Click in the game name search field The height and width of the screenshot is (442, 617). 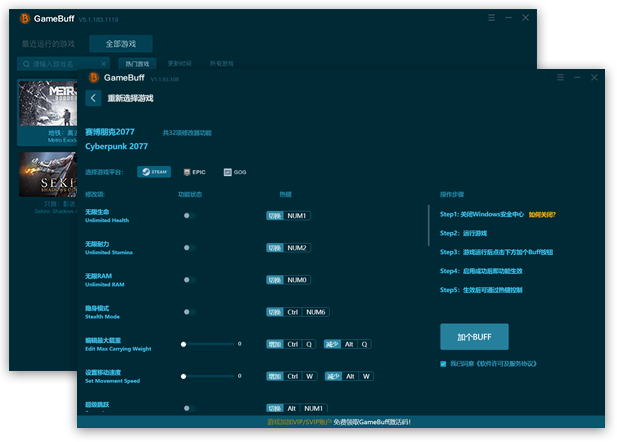(x=63, y=64)
